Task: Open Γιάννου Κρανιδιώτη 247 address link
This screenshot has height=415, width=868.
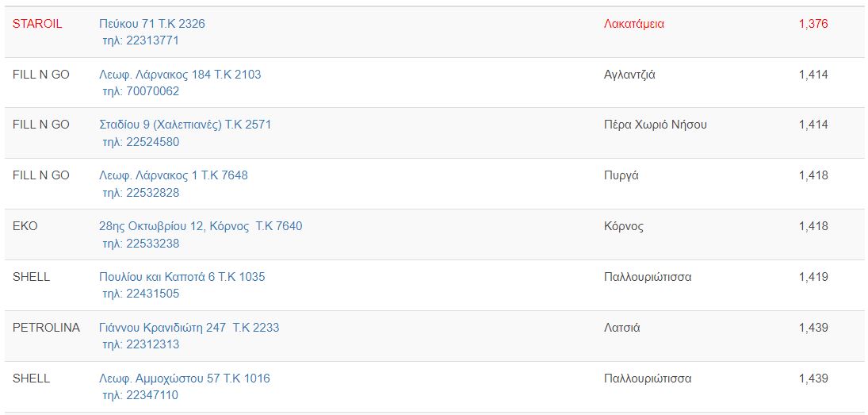Action: pyautogui.click(x=189, y=328)
